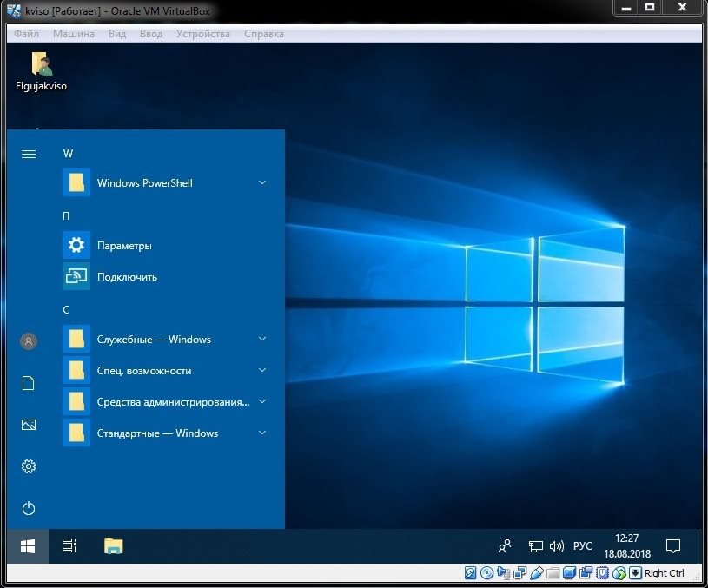This screenshot has width=708, height=588.
Task: Open File Explorer from the taskbar
Action: pos(113,546)
